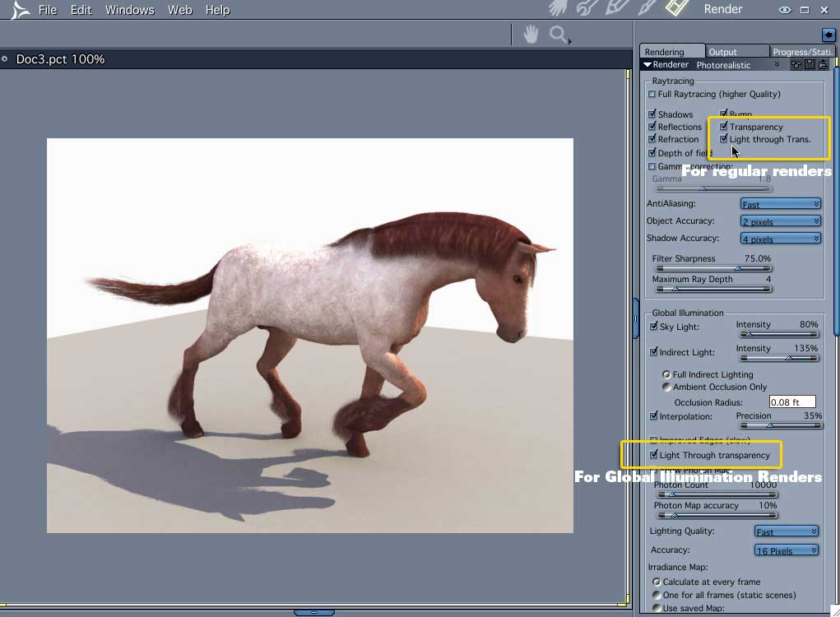Expand the Photorealistic renderer chooser

coord(738,65)
